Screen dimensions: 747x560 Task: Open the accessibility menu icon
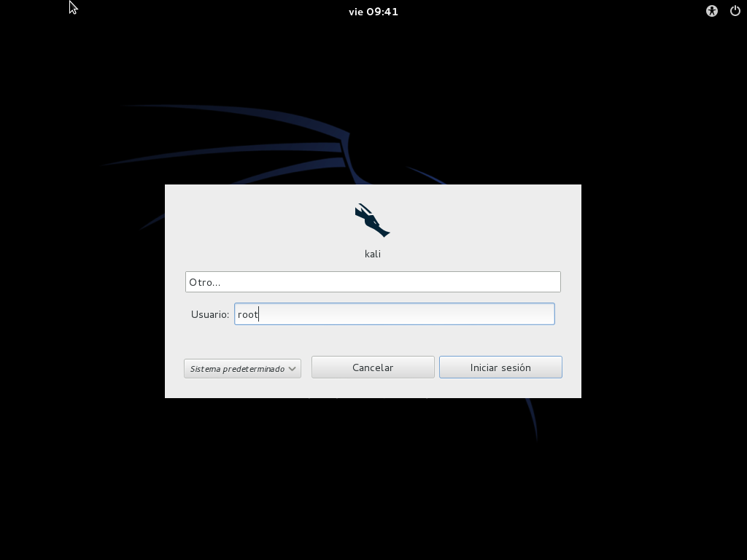(x=712, y=11)
